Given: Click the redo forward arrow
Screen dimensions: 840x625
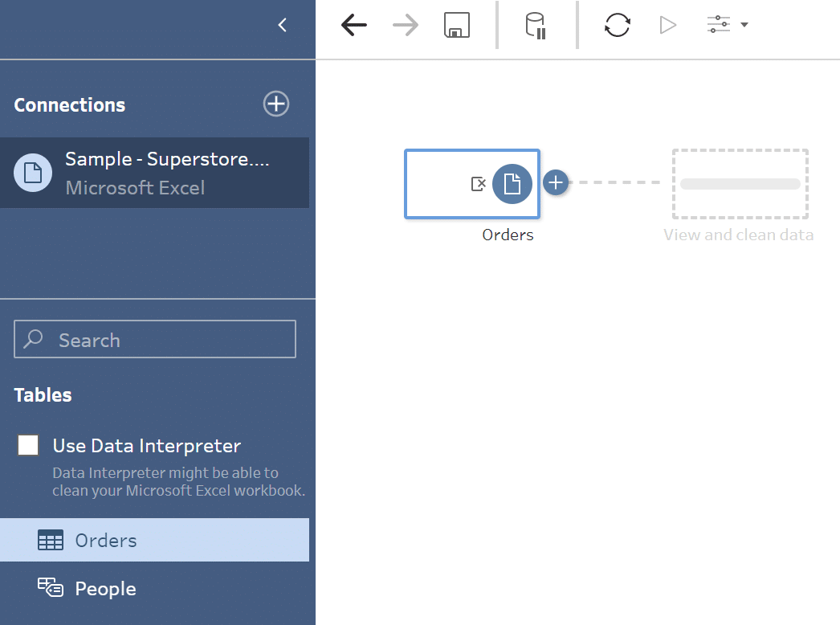Looking at the screenshot, I should (x=405, y=24).
